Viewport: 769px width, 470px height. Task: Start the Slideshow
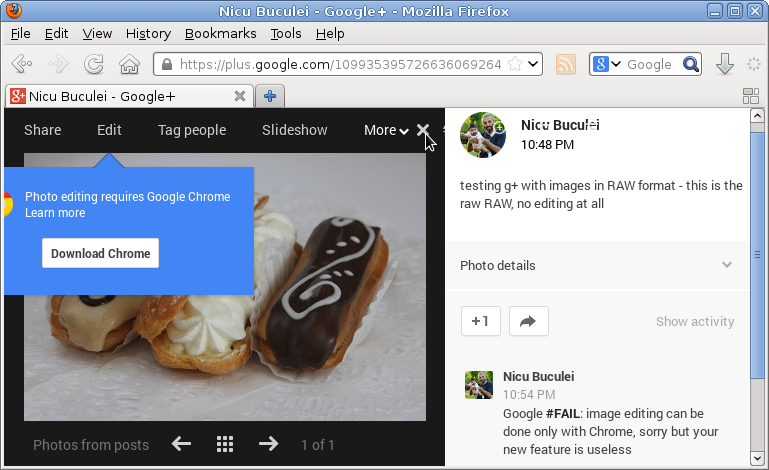[294, 130]
